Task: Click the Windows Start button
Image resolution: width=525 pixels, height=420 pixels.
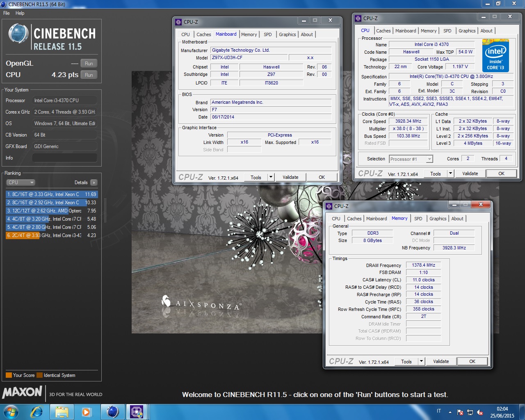Action: tap(11, 412)
